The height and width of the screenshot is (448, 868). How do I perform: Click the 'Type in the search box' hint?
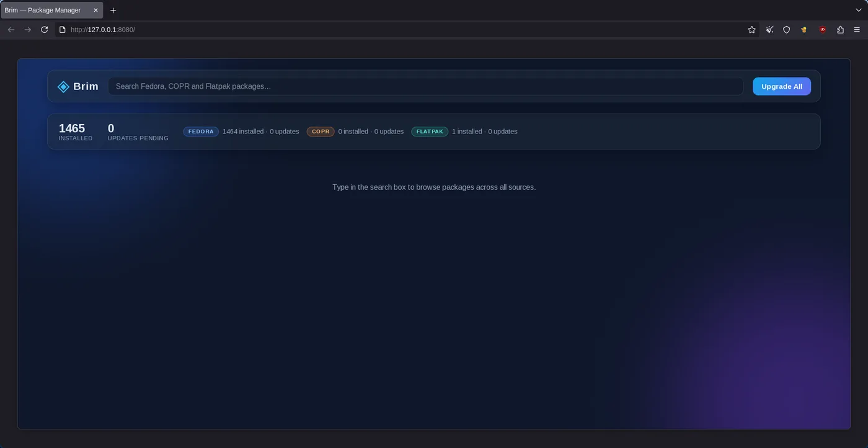434,187
